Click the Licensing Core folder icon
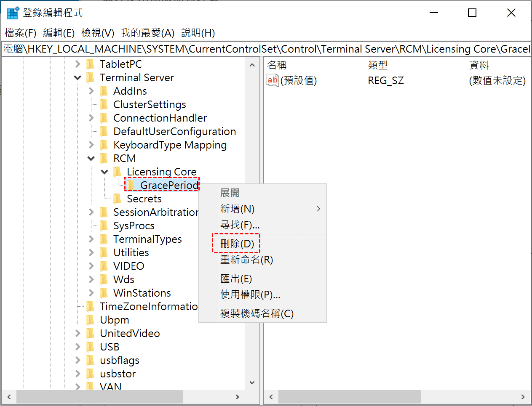532x406 pixels. [x=117, y=172]
